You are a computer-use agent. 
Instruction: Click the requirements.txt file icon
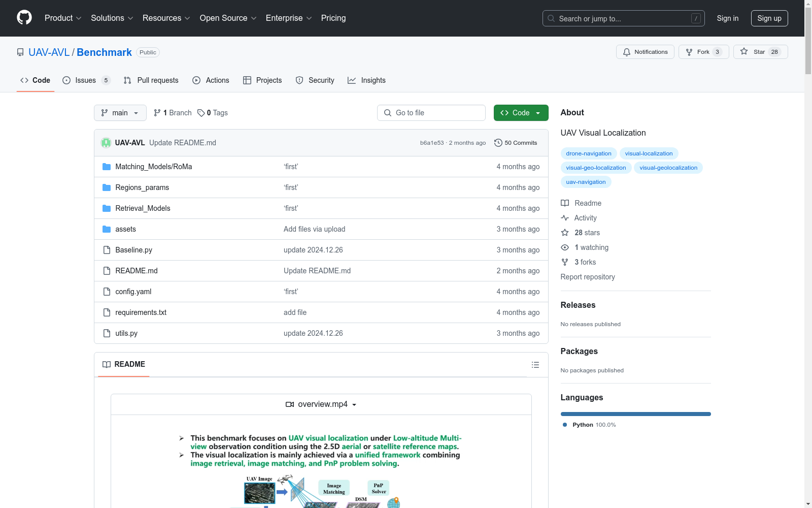[x=107, y=312]
